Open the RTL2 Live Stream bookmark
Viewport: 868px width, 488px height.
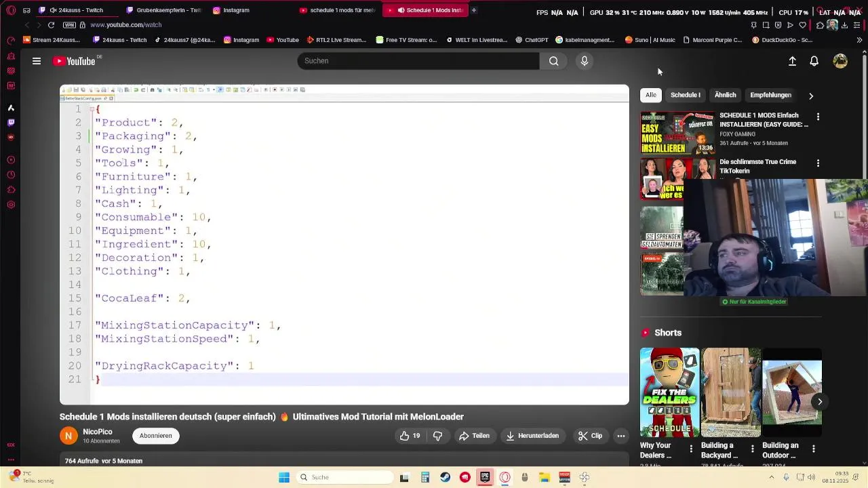[x=336, y=40]
